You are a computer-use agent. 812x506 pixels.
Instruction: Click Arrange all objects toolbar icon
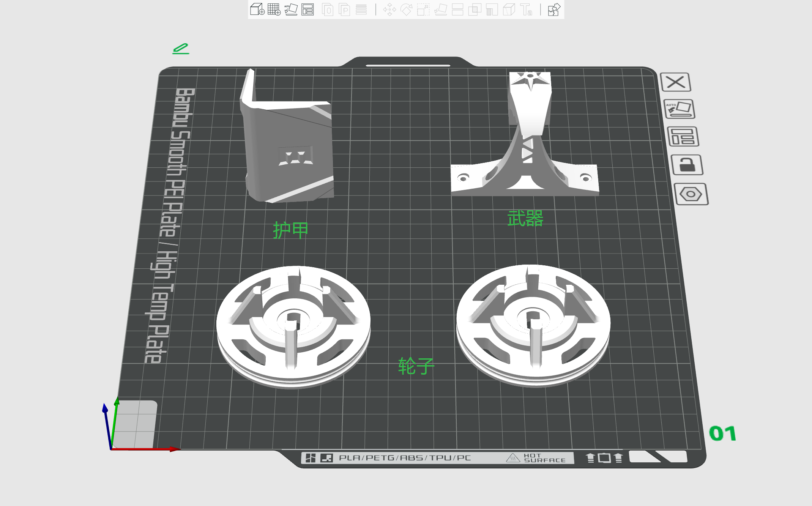pos(307,9)
